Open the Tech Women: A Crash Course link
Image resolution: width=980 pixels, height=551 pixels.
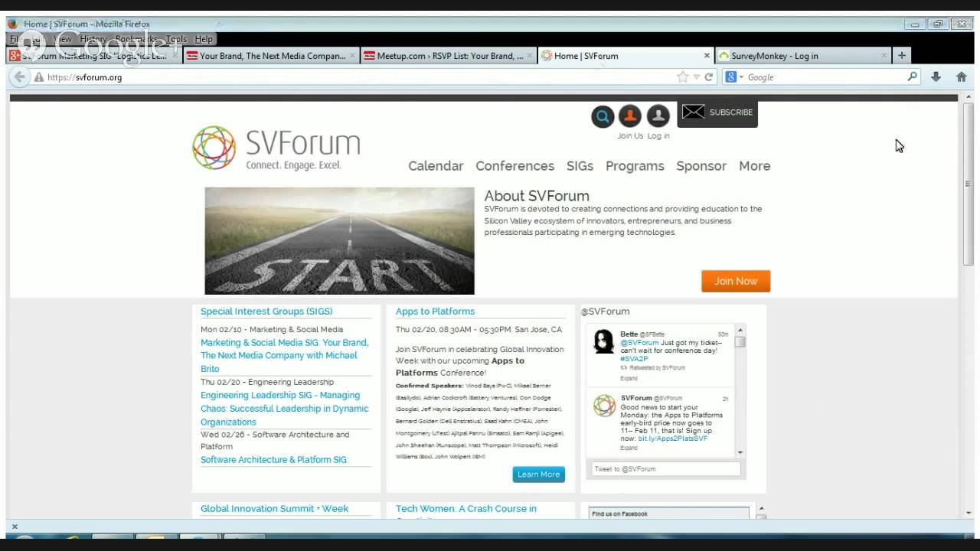pyautogui.click(x=466, y=509)
